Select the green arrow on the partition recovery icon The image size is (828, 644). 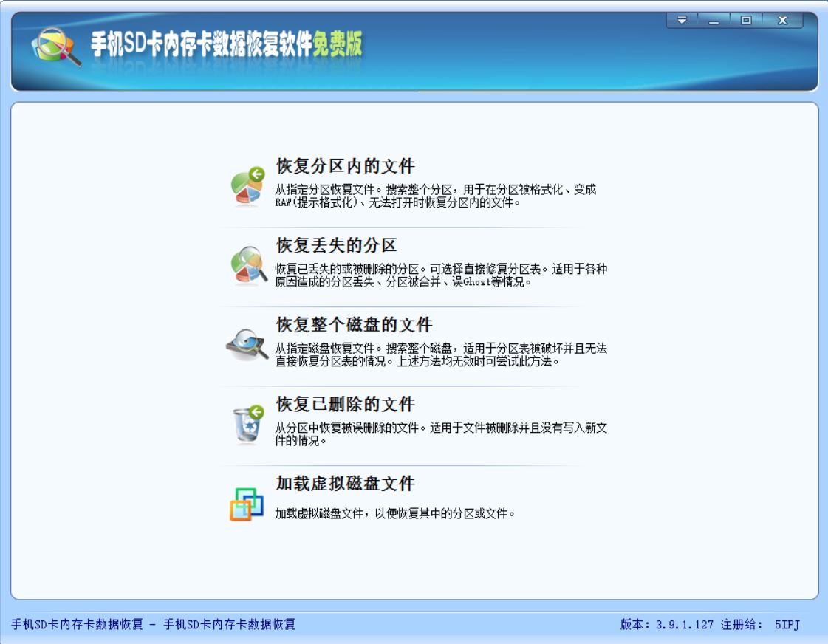pyautogui.click(x=256, y=172)
